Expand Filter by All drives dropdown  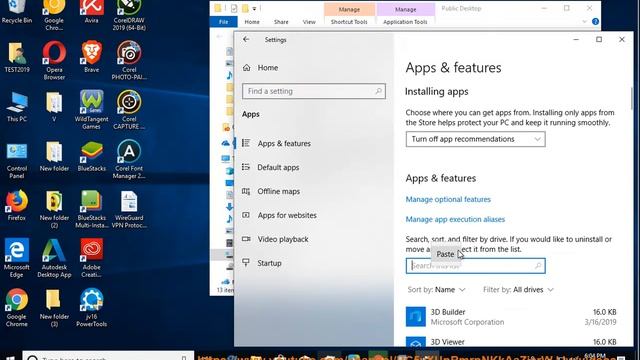click(x=518, y=289)
